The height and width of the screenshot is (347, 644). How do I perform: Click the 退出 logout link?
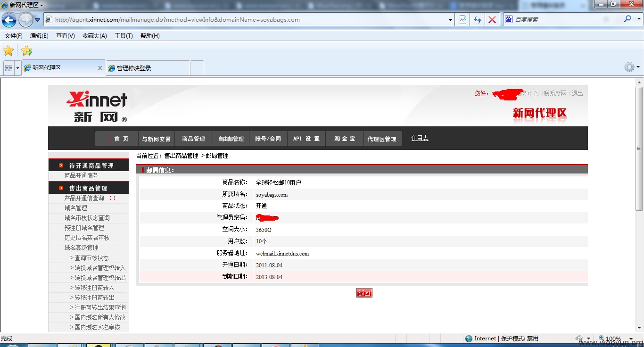[577, 93]
